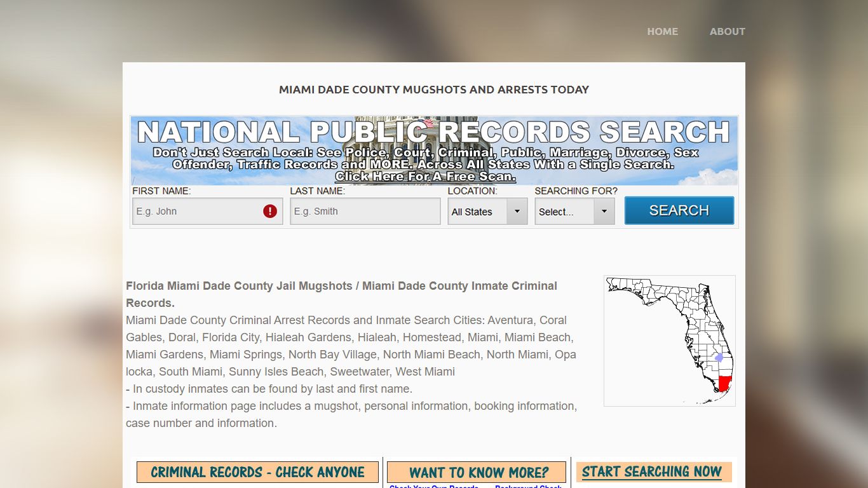The height and width of the screenshot is (488, 868).
Task: Click the Want To Know More banner
Action: coord(477,472)
